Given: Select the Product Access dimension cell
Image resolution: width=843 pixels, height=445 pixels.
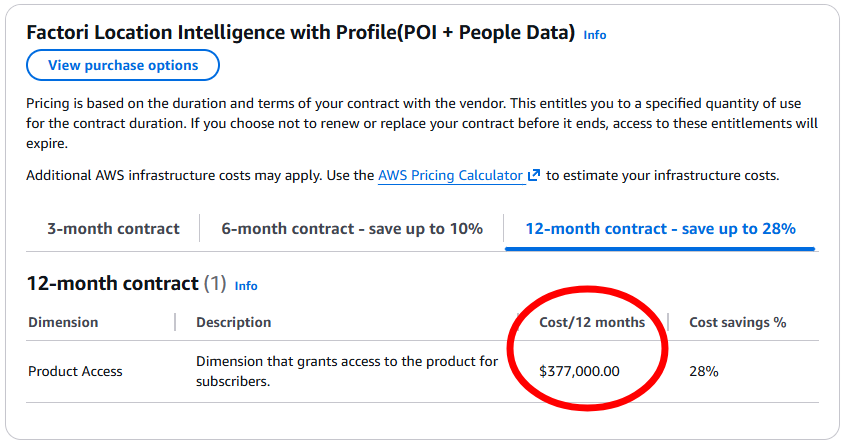Looking at the screenshot, I should click(x=75, y=371).
